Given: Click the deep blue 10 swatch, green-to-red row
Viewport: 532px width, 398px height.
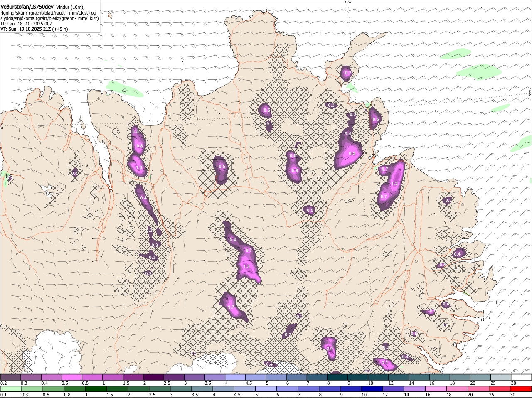Looking at the screenshot, I should point(372,389).
